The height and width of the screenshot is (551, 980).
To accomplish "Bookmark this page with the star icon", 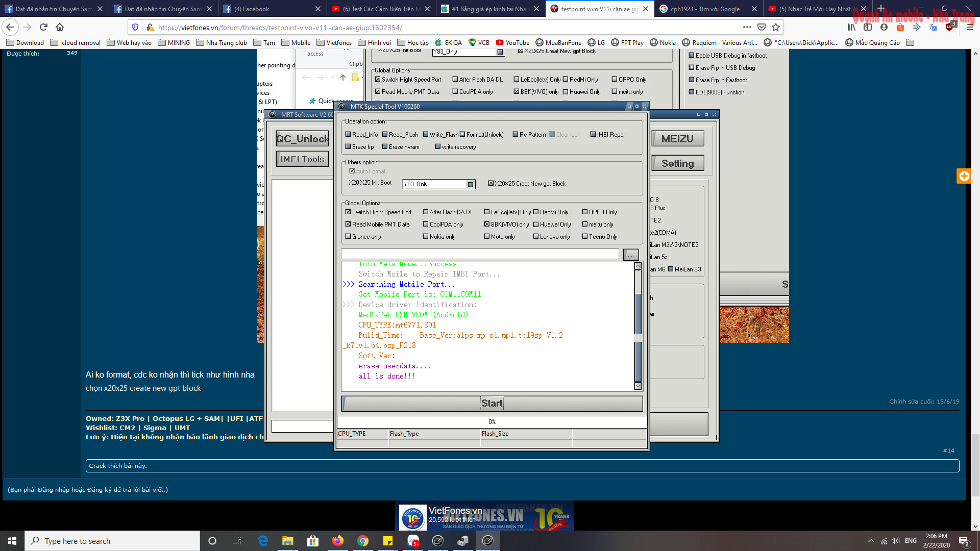I will [776, 27].
